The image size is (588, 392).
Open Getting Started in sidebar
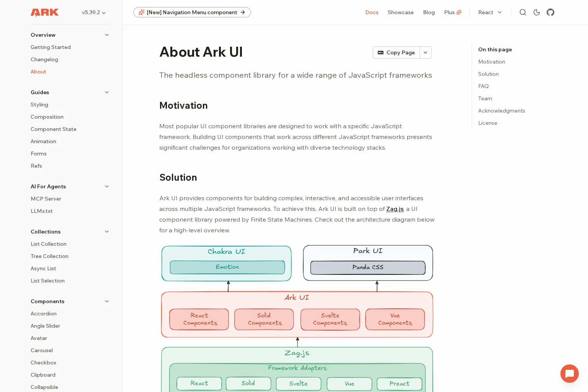[x=51, y=47]
